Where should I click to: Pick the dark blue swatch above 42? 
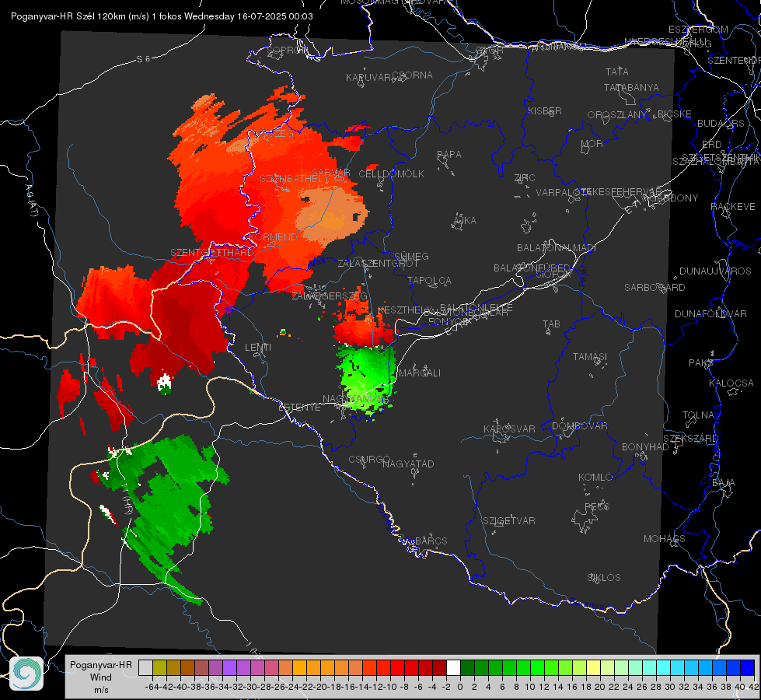(x=748, y=668)
